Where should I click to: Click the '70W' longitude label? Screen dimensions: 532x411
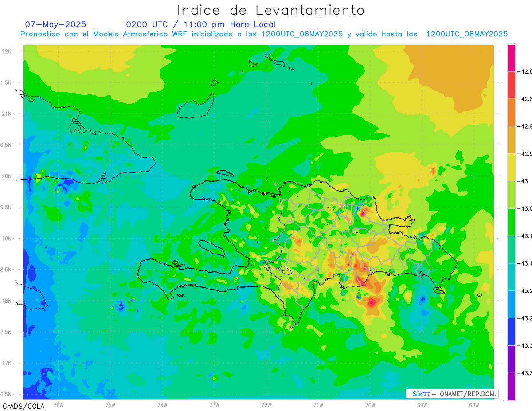370,405
